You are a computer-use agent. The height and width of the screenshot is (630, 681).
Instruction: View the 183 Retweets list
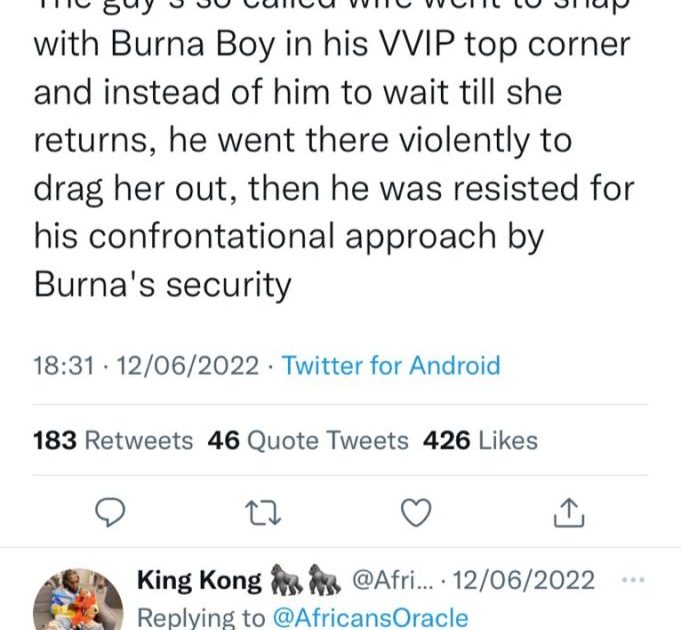tap(113, 440)
